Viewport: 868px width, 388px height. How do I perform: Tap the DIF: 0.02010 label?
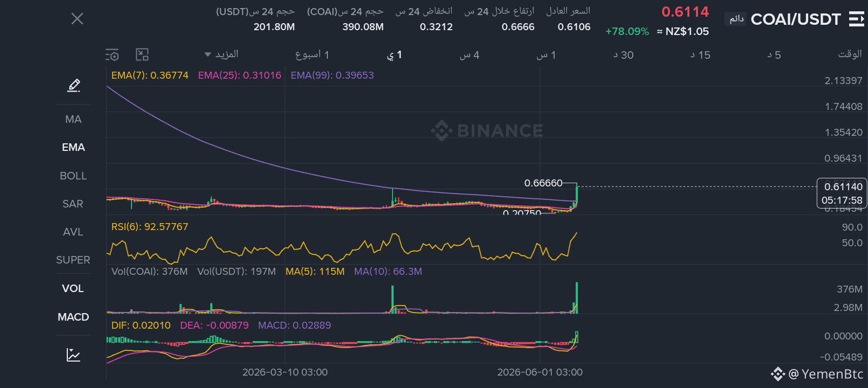pos(141,325)
